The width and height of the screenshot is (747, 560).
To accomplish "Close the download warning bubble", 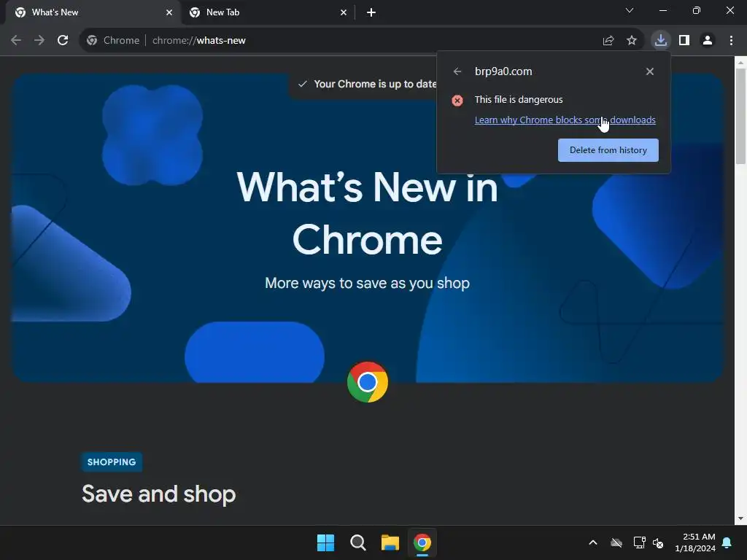I will (650, 71).
